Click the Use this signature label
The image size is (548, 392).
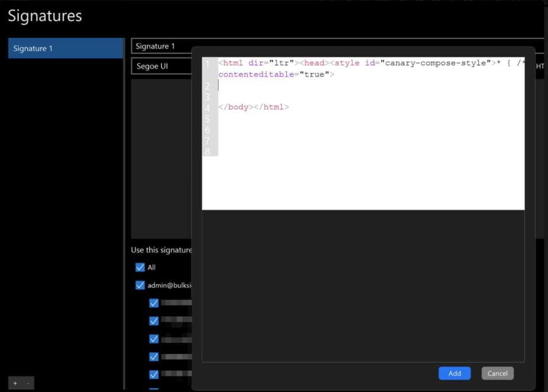[161, 250]
